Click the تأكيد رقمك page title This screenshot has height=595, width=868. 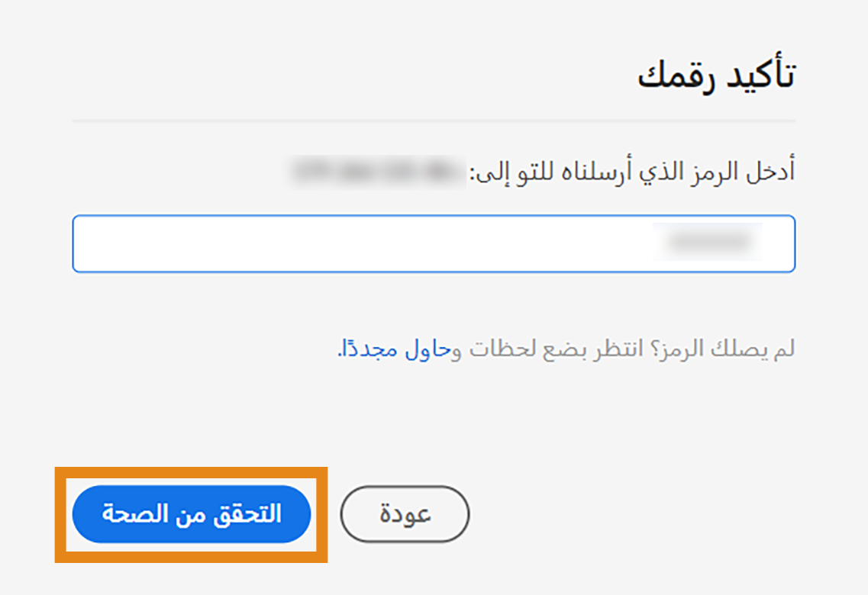point(718,75)
